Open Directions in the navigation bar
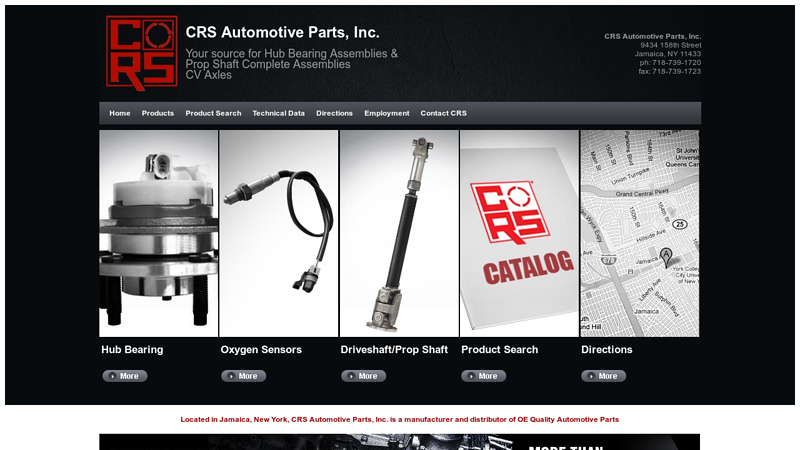 click(334, 113)
